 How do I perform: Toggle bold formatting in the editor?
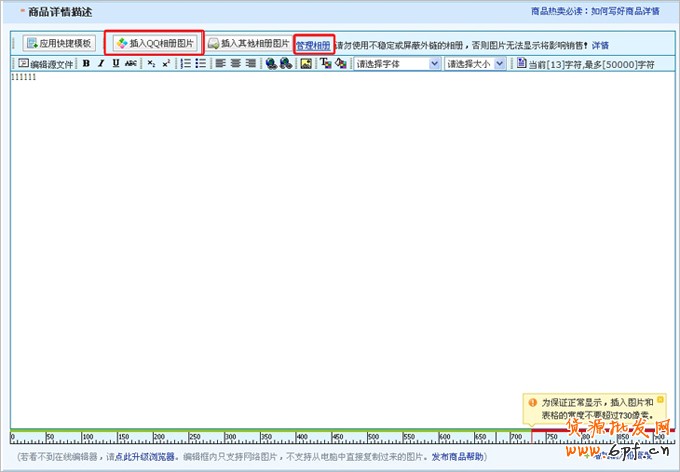(x=86, y=63)
